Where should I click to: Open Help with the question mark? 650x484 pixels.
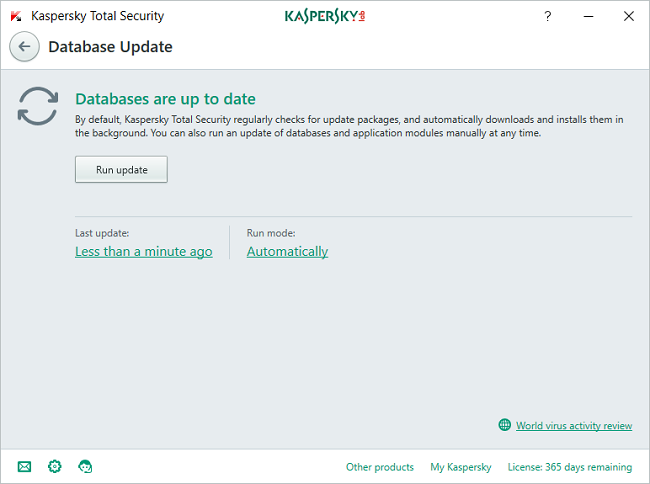pyautogui.click(x=547, y=16)
